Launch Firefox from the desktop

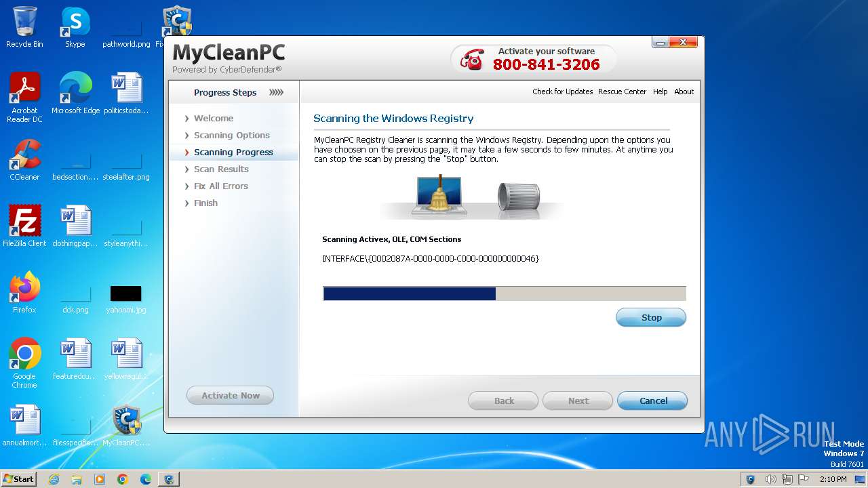point(24,292)
